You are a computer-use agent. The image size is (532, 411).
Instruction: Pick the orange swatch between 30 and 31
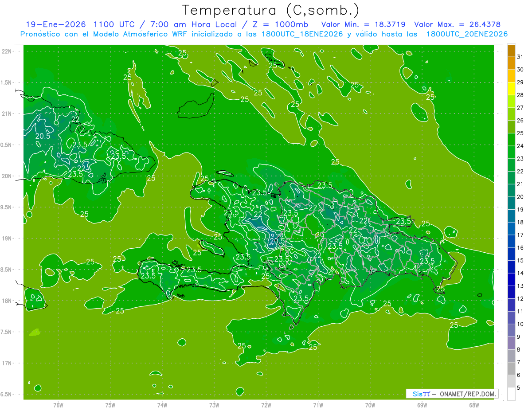[x=511, y=63]
